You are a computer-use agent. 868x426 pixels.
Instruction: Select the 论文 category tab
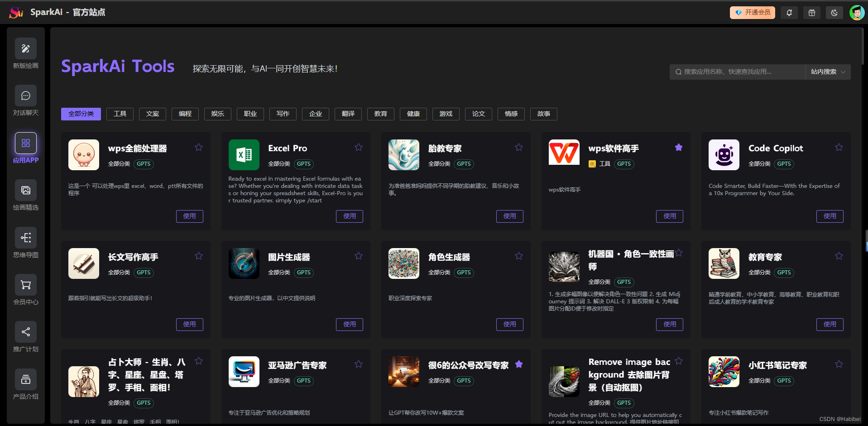click(479, 114)
